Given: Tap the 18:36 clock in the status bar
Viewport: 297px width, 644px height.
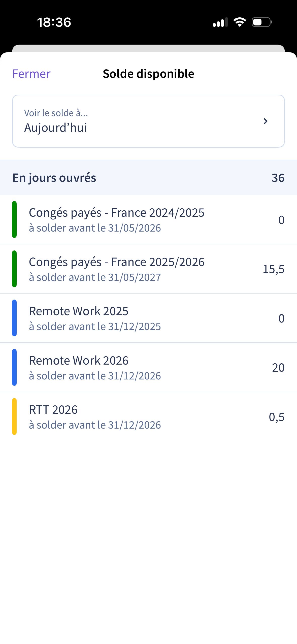Looking at the screenshot, I should [54, 22].
